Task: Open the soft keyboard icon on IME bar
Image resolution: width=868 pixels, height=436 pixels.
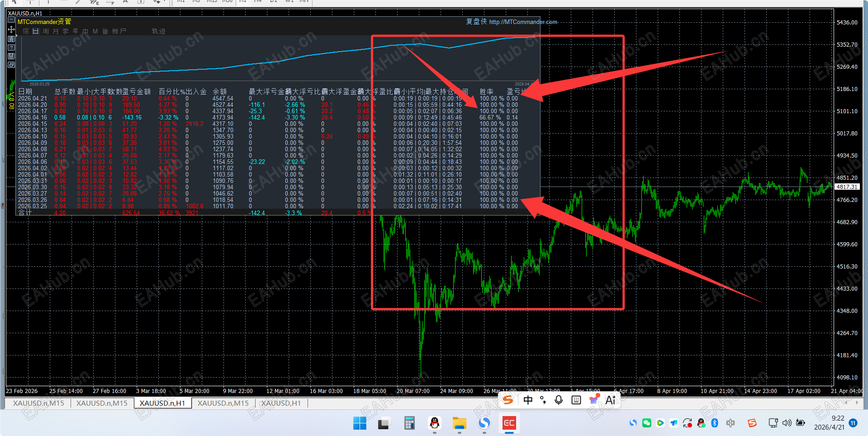Action: [576, 400]
